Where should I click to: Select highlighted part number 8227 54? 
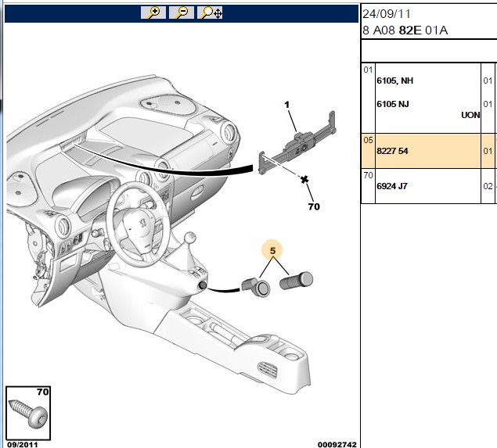[x=392, y=151]
